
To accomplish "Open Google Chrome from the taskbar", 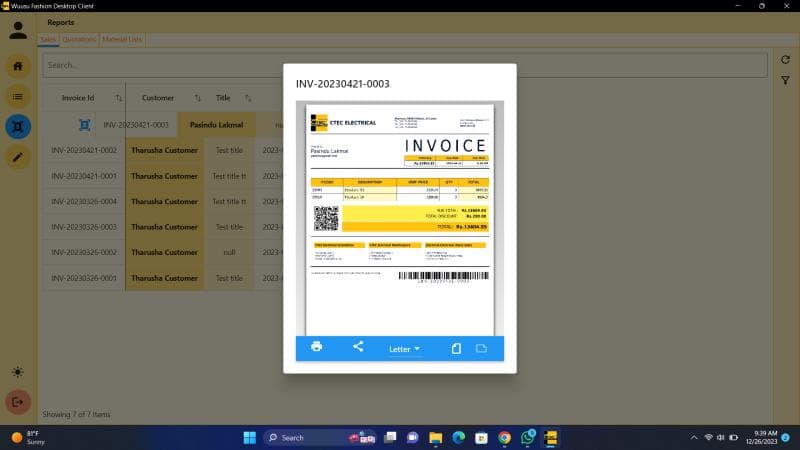I will (x=504, y=437).
